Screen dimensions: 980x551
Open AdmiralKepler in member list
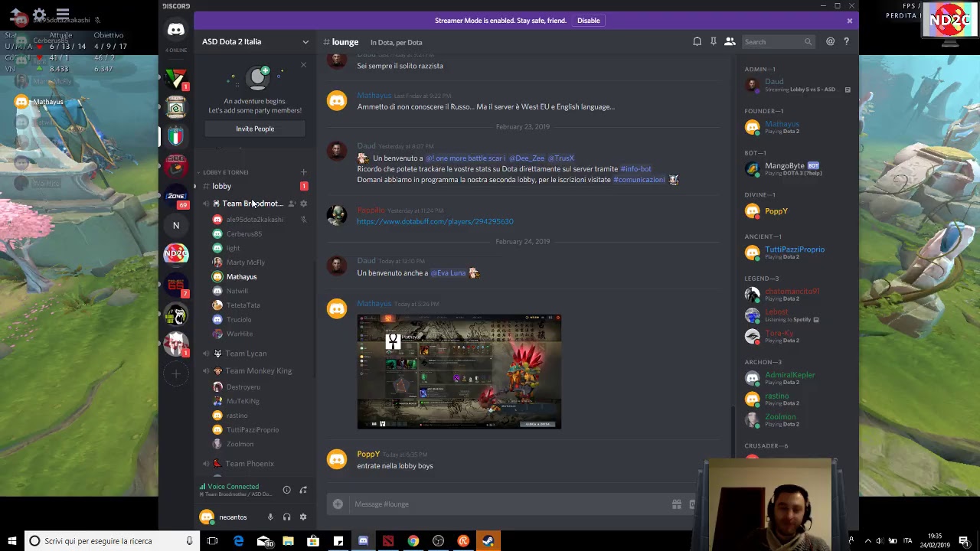coord(796,378)
